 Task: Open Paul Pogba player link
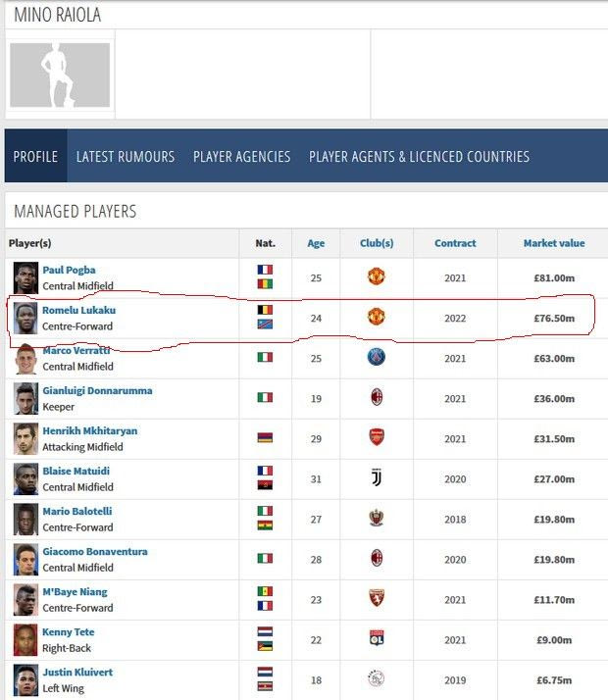click(x=69, y=270)
